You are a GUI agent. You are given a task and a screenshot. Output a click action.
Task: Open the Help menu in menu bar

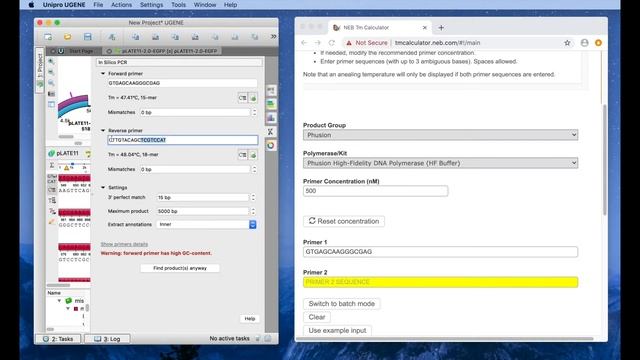(x=230, y=5)
